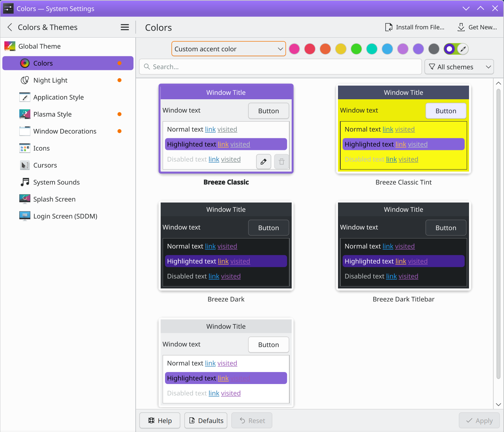Click the Apply button
504x432 pixels.
[479, 420]
